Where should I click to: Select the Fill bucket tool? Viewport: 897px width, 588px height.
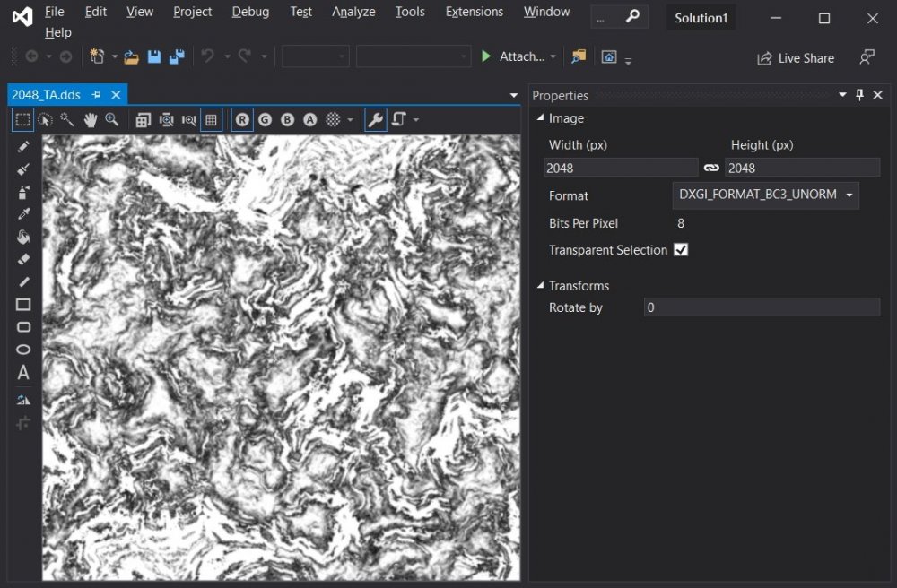[23, 237]
